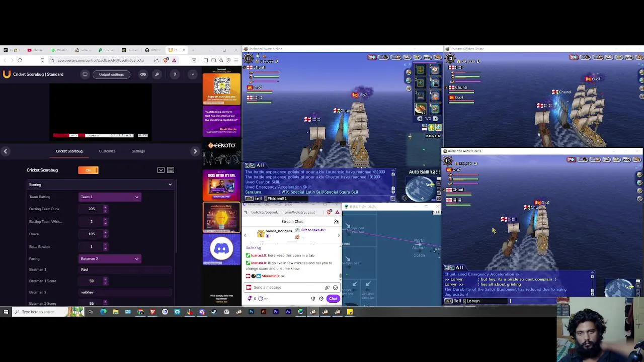Go to previous overlay with left arrow
The image size is (644, 362).
coord(5,151)
